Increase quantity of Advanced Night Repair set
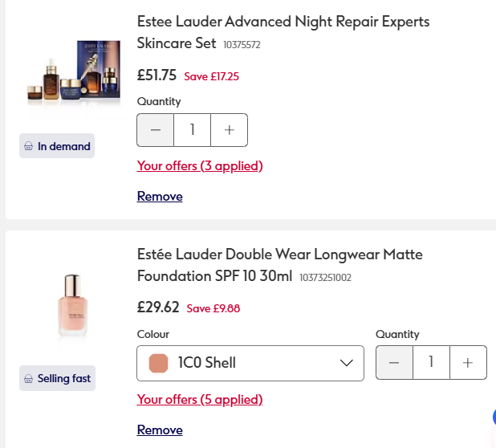The height and width of the screenshot is (448, 496). (x=229, y=130)
